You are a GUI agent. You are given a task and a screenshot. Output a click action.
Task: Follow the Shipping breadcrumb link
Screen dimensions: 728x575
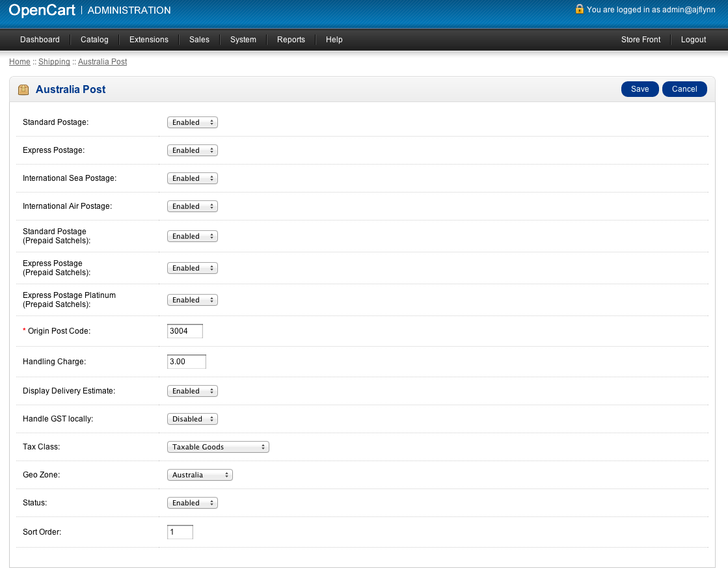(x=54, y=62)
